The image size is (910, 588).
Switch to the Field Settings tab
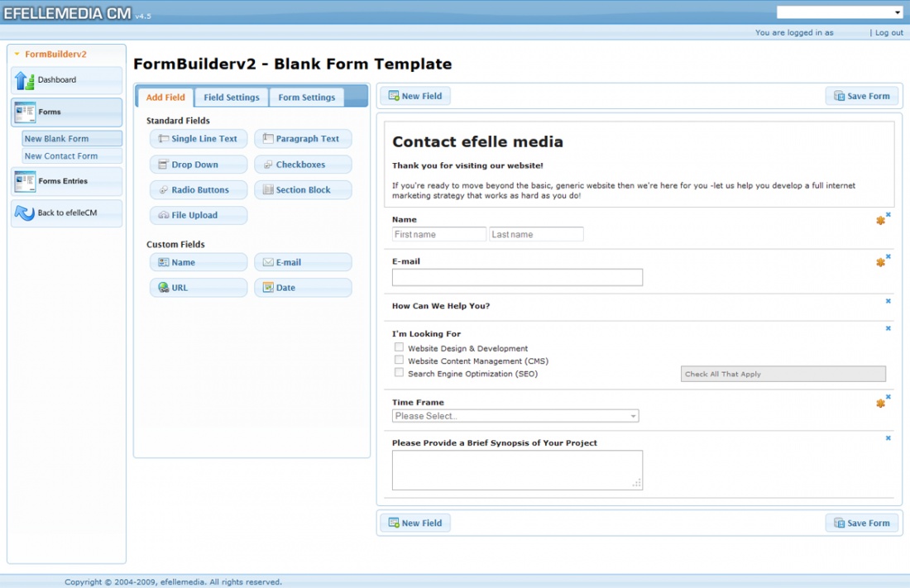tap(232, 97)
